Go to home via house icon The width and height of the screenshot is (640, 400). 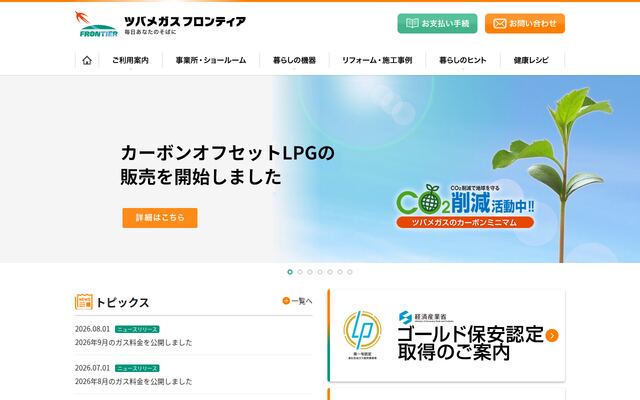coord(87,60)
